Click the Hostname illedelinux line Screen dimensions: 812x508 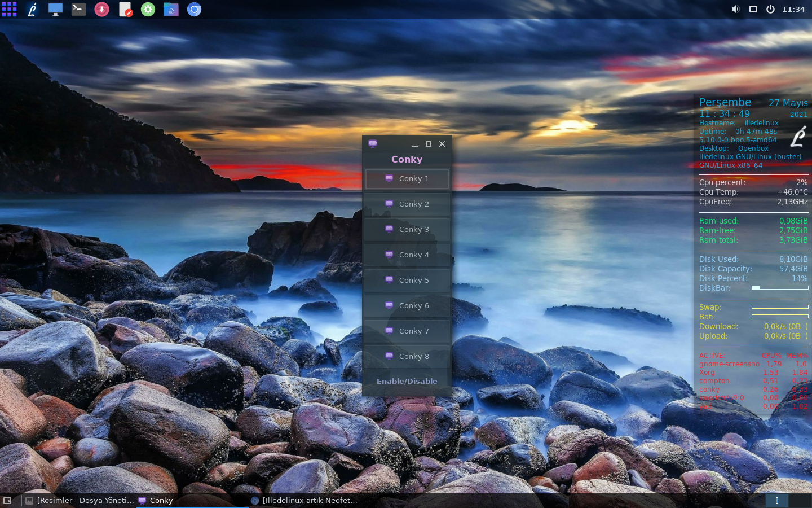click(x=739, y=122)
